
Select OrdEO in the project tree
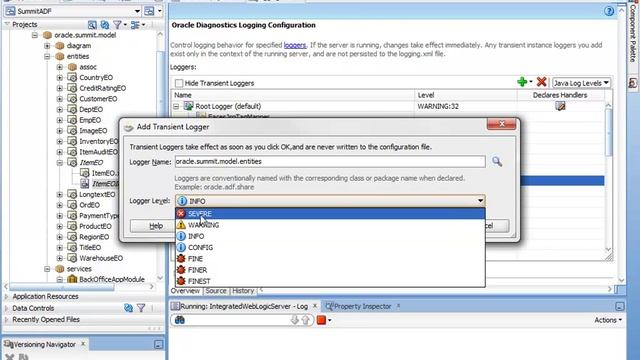pyautogui.click(x=89, y=205)
